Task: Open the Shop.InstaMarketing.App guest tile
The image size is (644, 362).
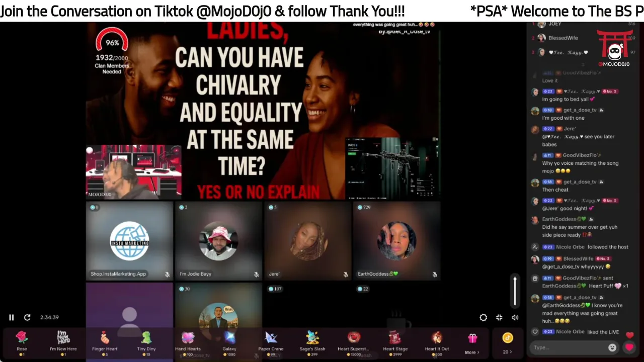Action: pyautogui.click(x=129, y=241)
